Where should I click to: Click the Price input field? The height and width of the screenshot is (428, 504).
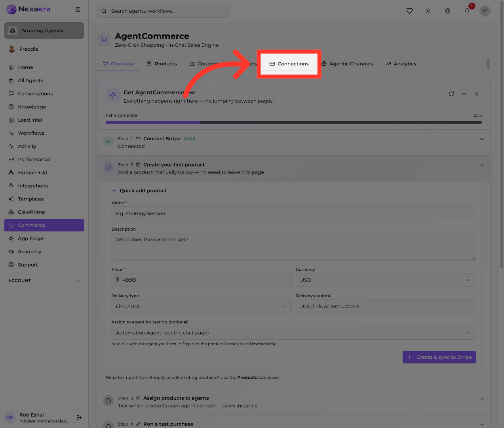click(202, 280)
